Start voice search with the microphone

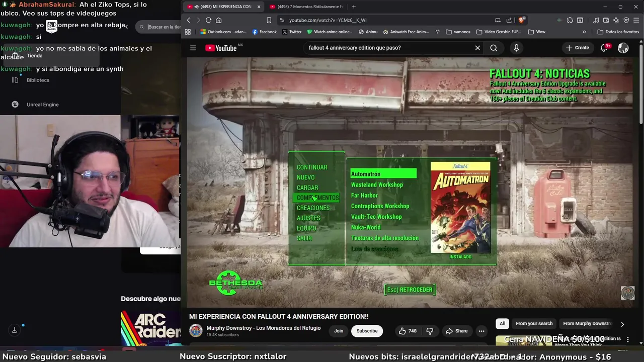(x=516, y=48)
